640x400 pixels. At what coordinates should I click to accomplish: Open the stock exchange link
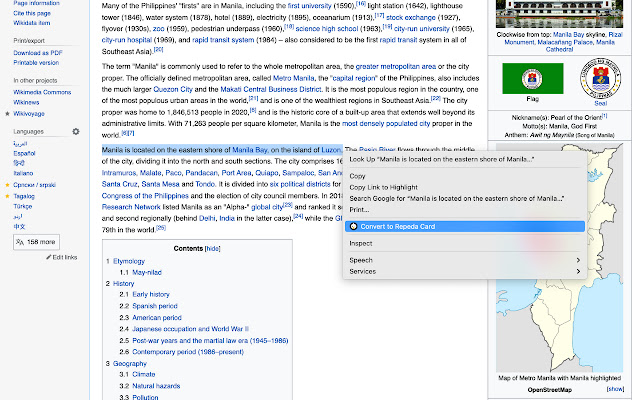pos(411,18)
